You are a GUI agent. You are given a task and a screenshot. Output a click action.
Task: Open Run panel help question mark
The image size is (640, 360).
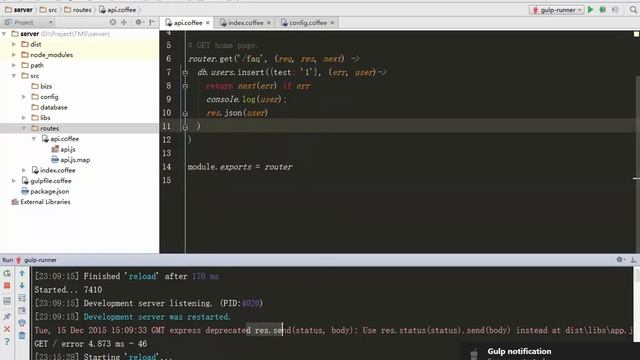[x=7, y=342]
